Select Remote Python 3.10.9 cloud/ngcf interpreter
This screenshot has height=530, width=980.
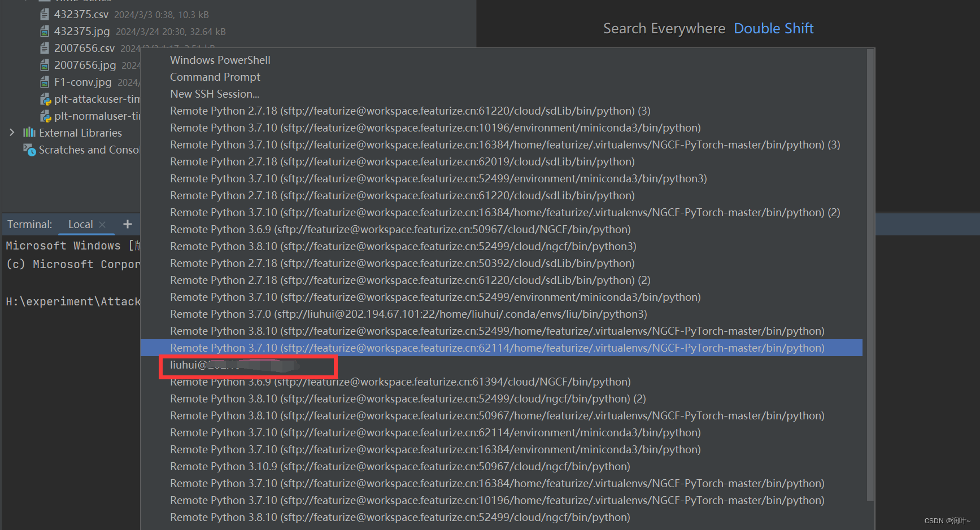(400, 466)
